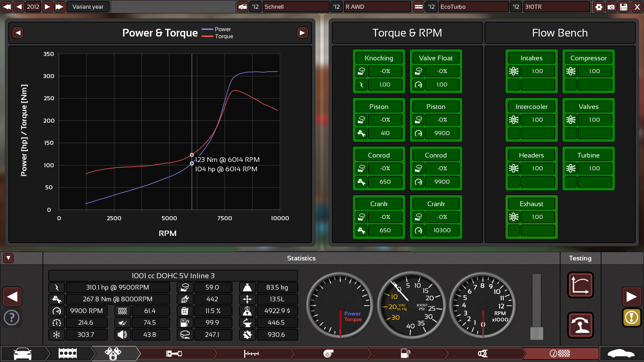
Task: Open the engine variant pistons tab
Action: coord(113,354)
